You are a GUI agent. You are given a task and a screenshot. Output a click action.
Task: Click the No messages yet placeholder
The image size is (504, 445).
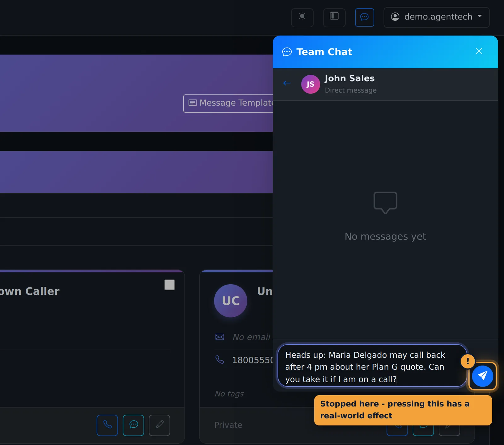click(x=385, y=236)
